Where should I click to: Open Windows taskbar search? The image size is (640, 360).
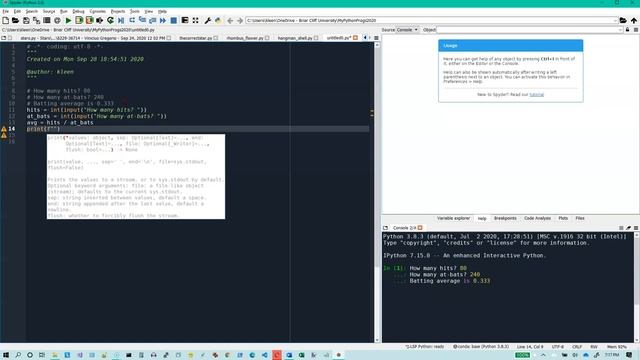click(x=18, y=355)
